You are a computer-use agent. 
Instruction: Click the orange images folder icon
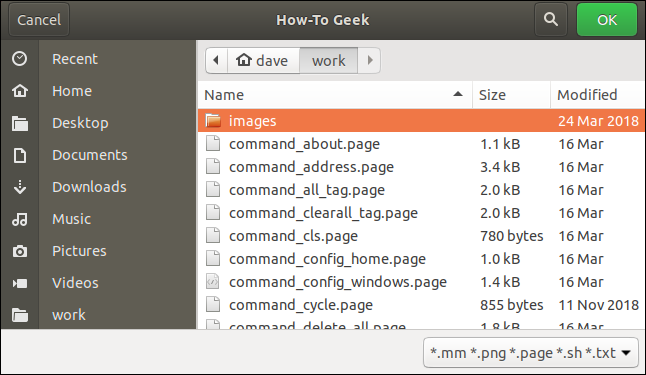[213, 121]
